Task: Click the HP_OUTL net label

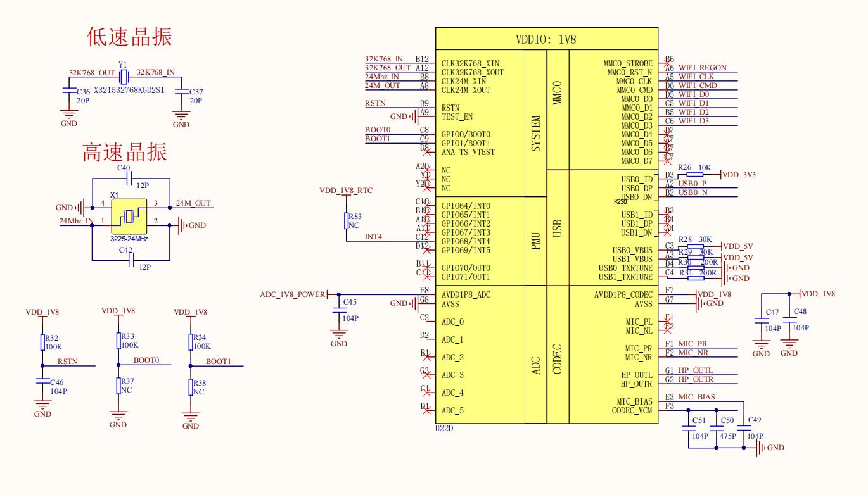Action: point(695,370)
